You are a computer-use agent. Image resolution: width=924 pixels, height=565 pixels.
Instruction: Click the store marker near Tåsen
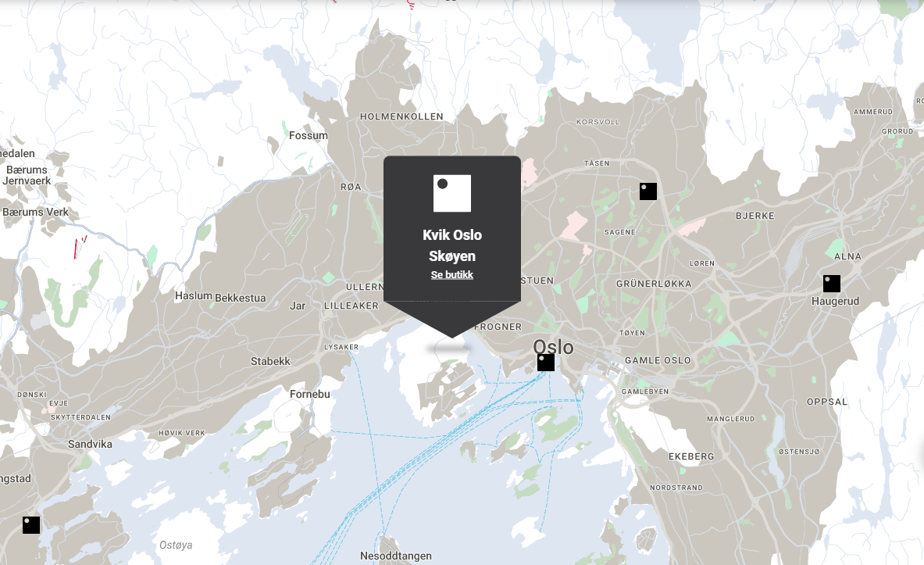pyautogui.click(x=648, y=191)
